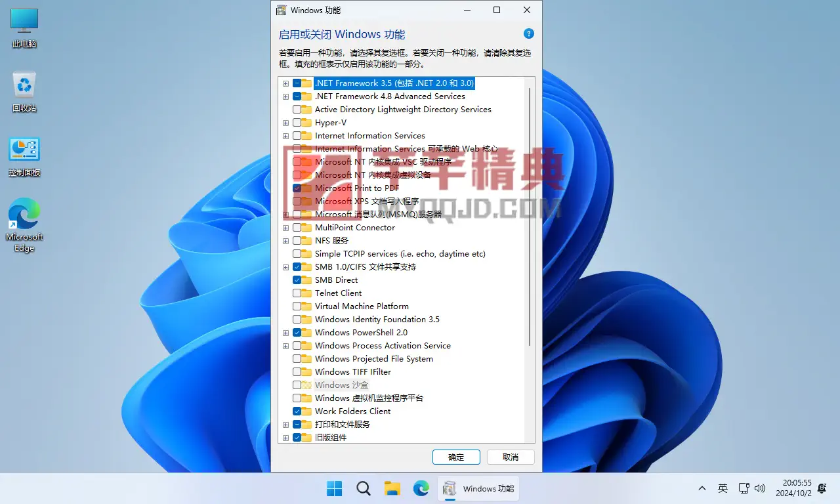840x504 pixels.
Task: Expand the .NET Framework 3.5 node
Action: (285, 83)
